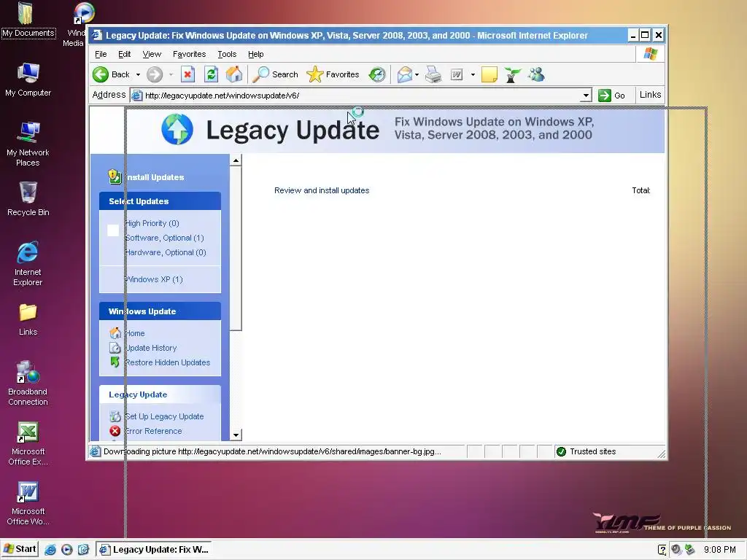
Task: Click the Error Reference red X icon
Action: 115,431
